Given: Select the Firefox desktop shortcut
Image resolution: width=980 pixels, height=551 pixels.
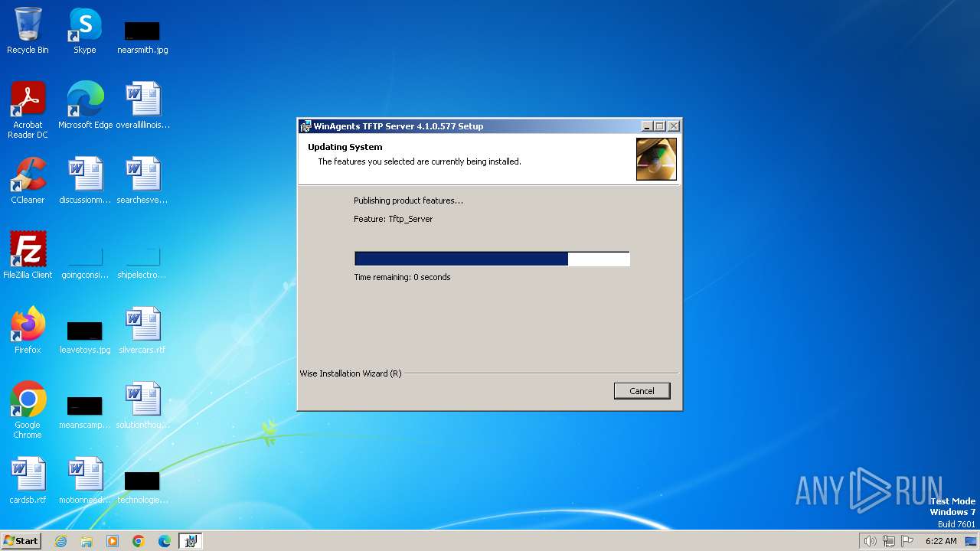Looking at the screenshot, I should pos(28,331).
